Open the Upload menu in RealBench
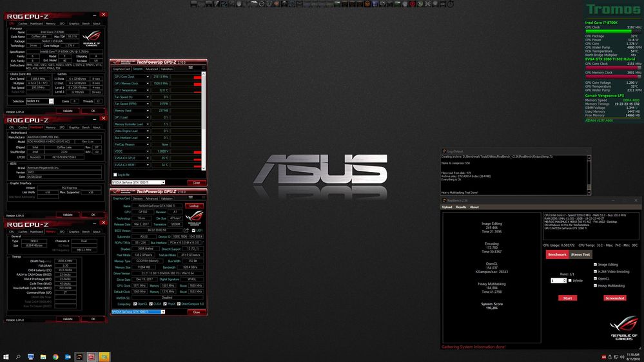Screen dimensions: 644x362 point(447,207)
